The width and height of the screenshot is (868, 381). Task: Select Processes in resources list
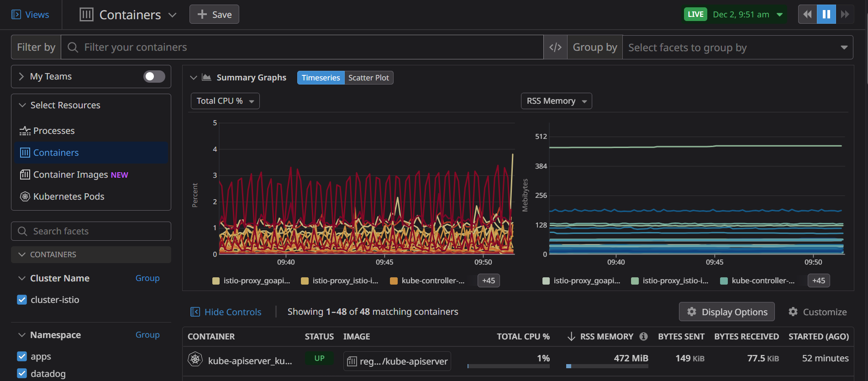pyautogui.click(x=91, y=131)
